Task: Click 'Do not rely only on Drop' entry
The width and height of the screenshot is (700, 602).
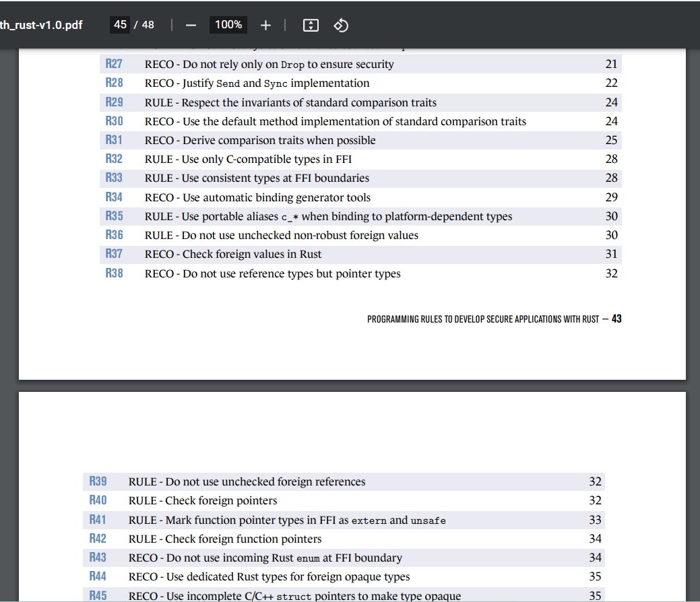Action: [269, 64]
